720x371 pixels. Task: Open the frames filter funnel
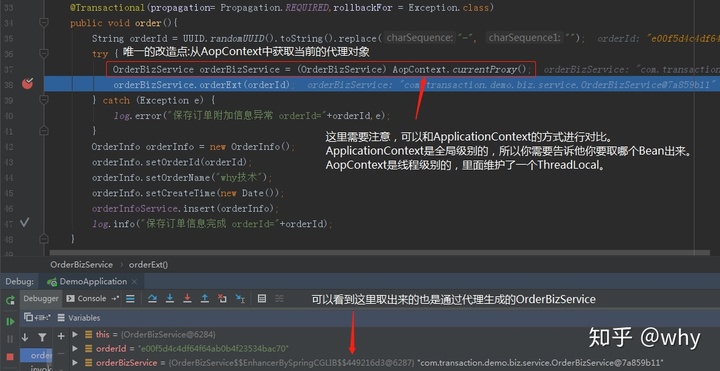pos(42,337)
